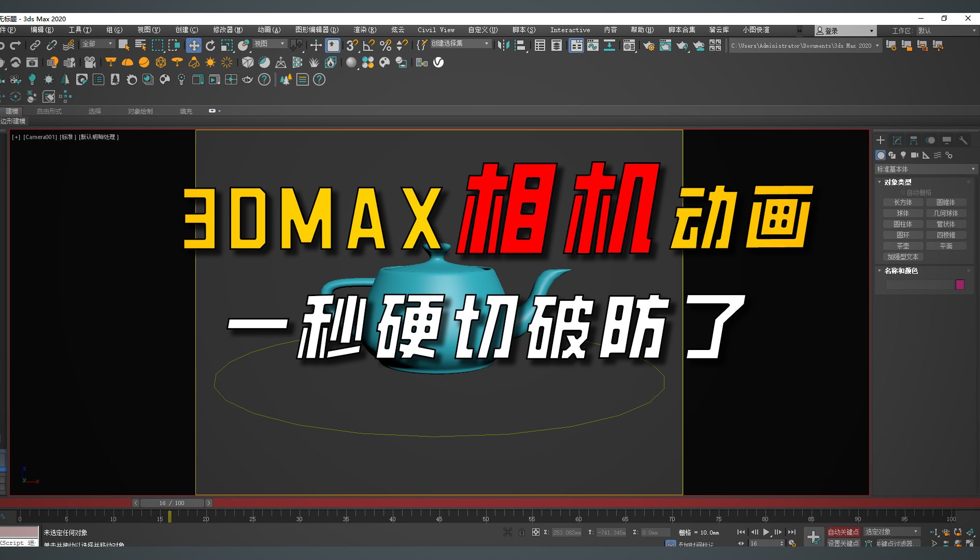The image size is (980, 560).
Task: Toggle 3D snaps on the main toolbar
Action: pos(352,46)
